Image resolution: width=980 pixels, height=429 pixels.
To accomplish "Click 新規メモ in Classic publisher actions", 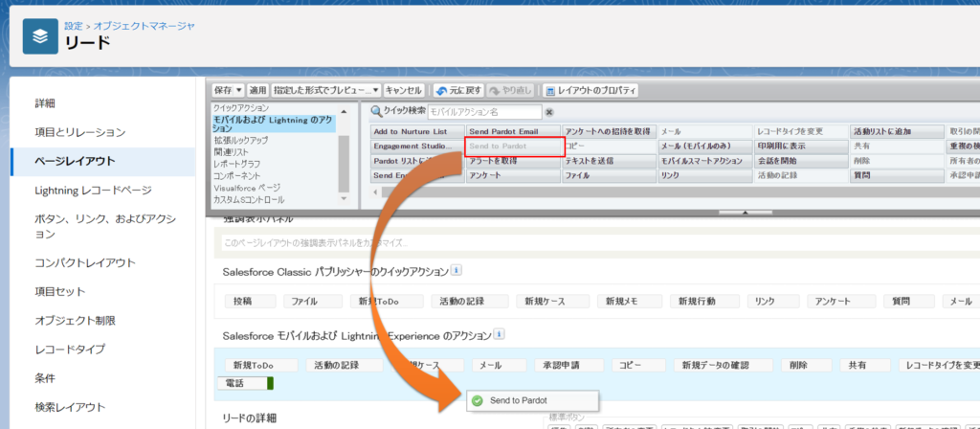I will pos(630,302).
